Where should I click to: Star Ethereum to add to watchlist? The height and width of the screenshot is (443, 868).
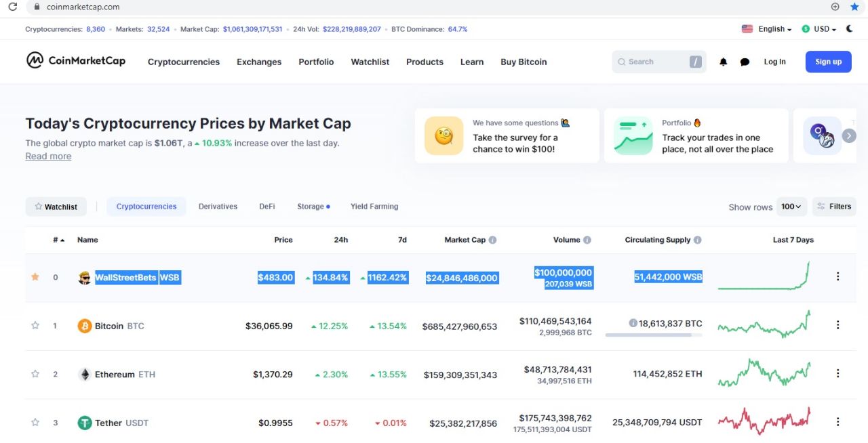pos(35,374)
